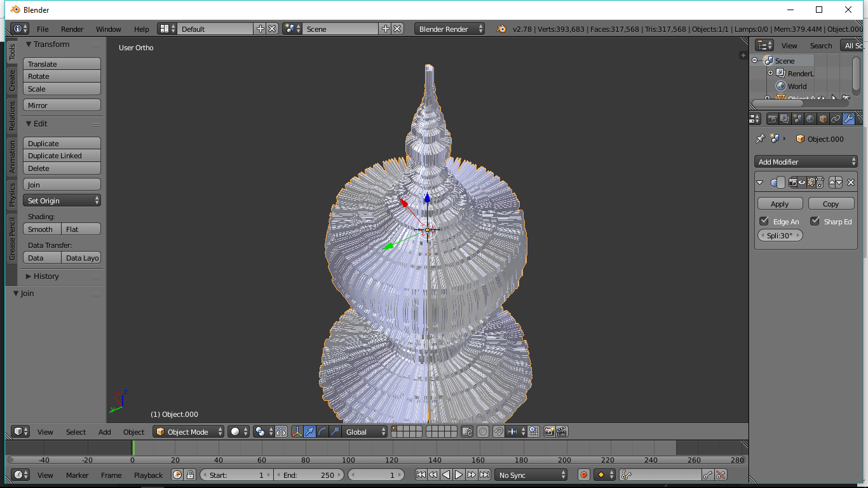Click the Split angle 30° slider field
The image size is (868, 488).
point(780,236)
